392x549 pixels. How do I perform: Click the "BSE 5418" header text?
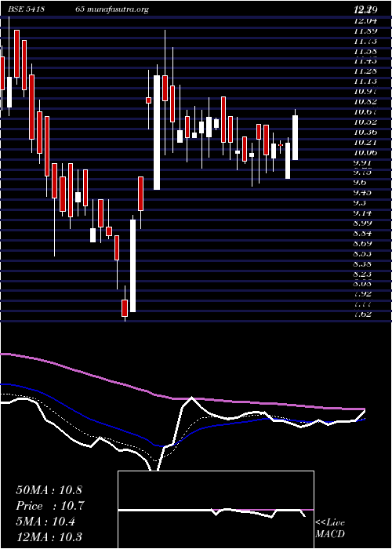pos(26,9)
